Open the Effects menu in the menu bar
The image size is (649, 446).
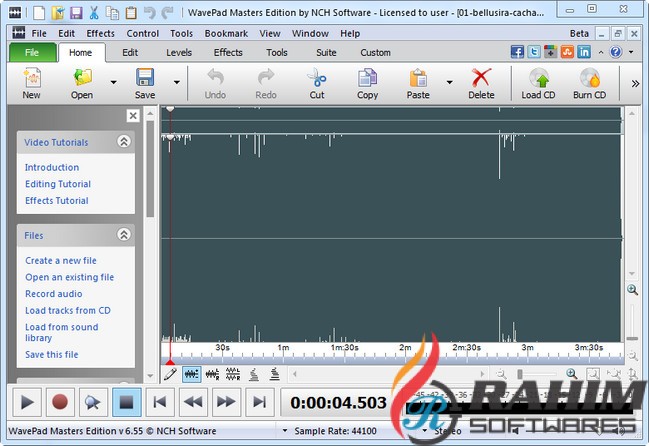[x=100, y=34]
